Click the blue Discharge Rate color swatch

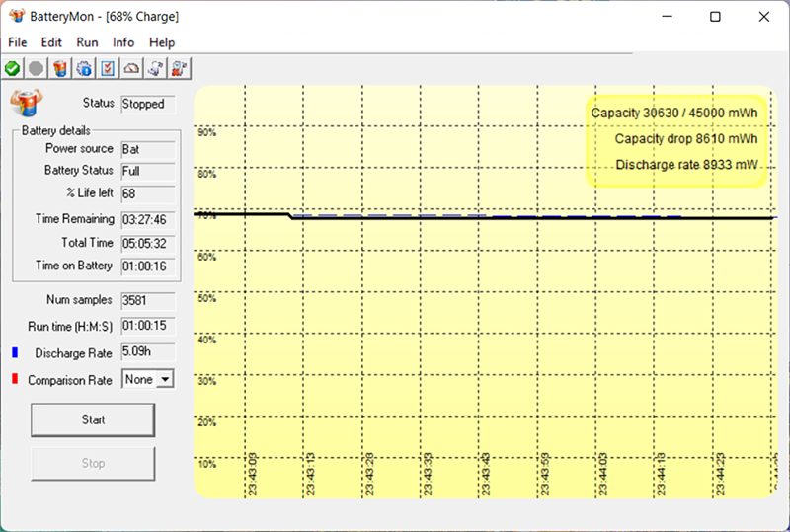point(15,352)
